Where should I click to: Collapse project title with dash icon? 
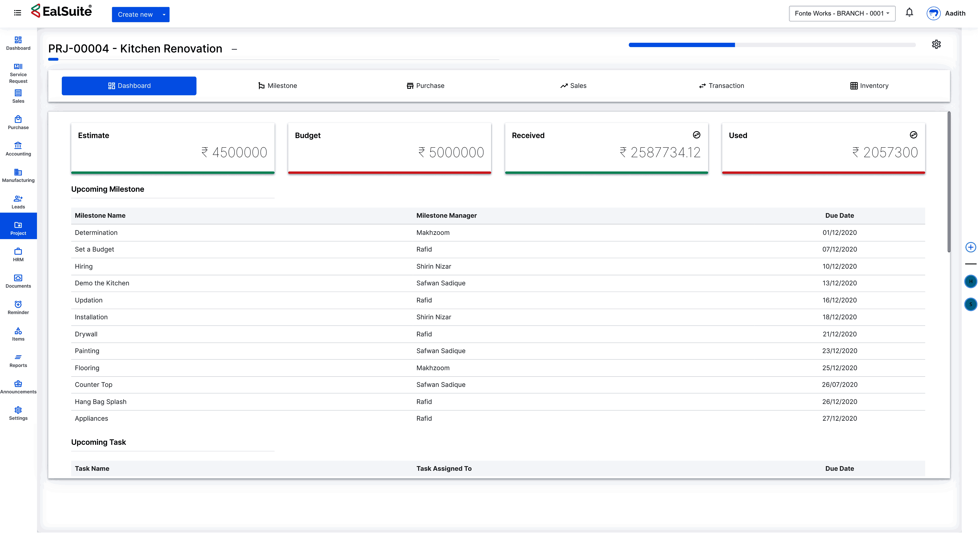click(x=234, y=49)
